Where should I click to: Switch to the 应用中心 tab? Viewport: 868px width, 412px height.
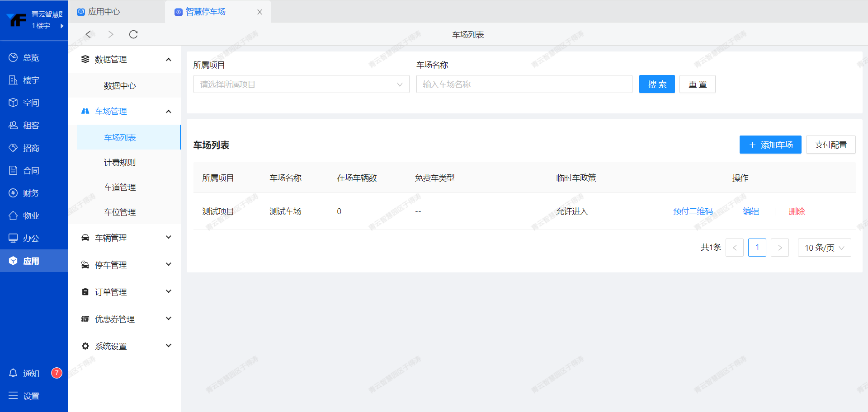[104, 12]
